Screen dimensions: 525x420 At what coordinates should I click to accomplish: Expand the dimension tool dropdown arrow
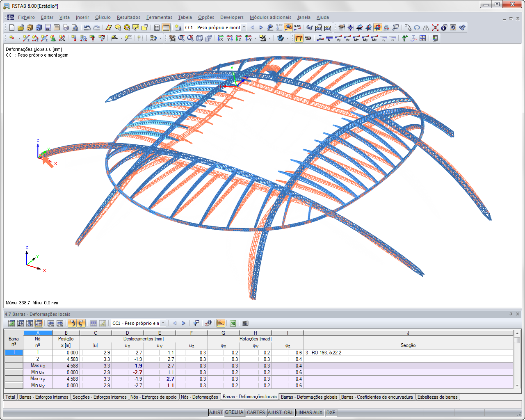(x=121, y=38)
